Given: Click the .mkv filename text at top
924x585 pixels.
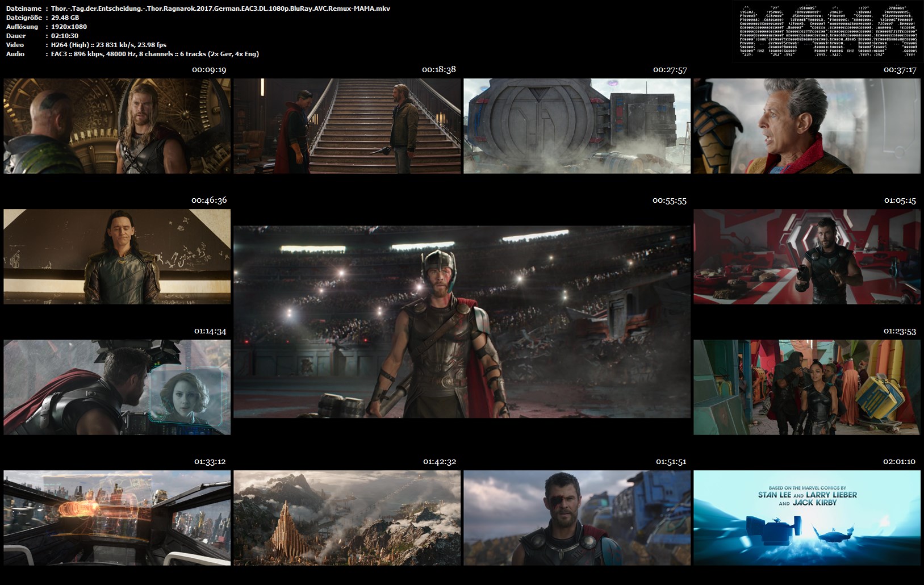Looking at the screenshot, I should 220,9.
